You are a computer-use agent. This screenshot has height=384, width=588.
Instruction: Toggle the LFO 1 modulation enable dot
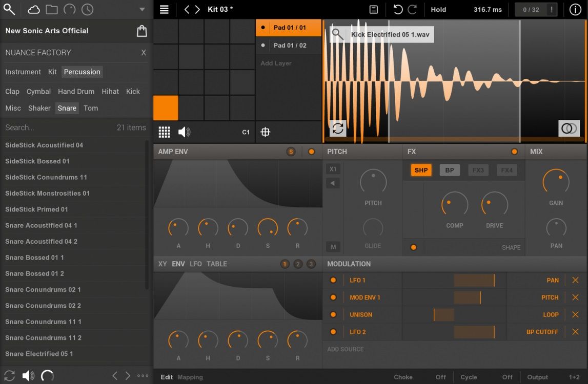(333, 280)
